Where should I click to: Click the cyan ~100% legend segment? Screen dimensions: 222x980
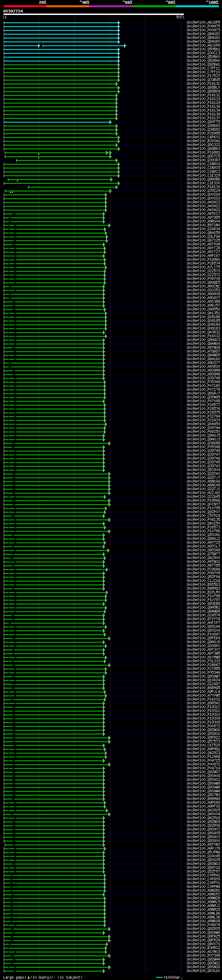point(197,6)
